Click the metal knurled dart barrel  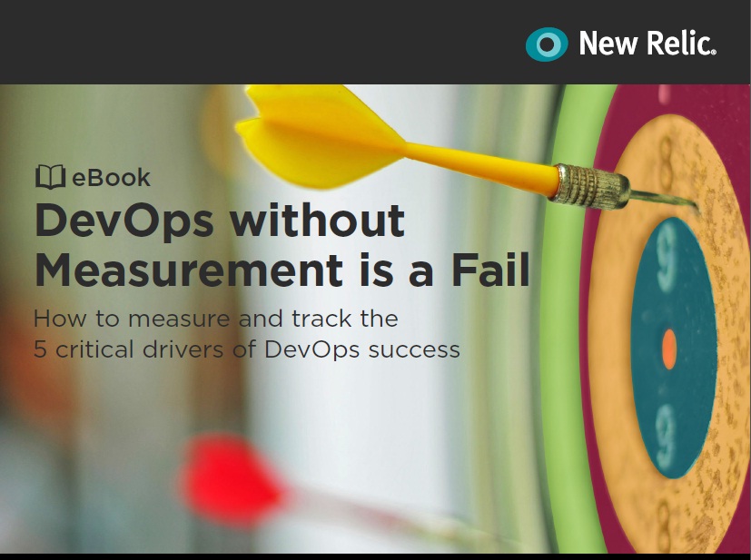point(589,187)
